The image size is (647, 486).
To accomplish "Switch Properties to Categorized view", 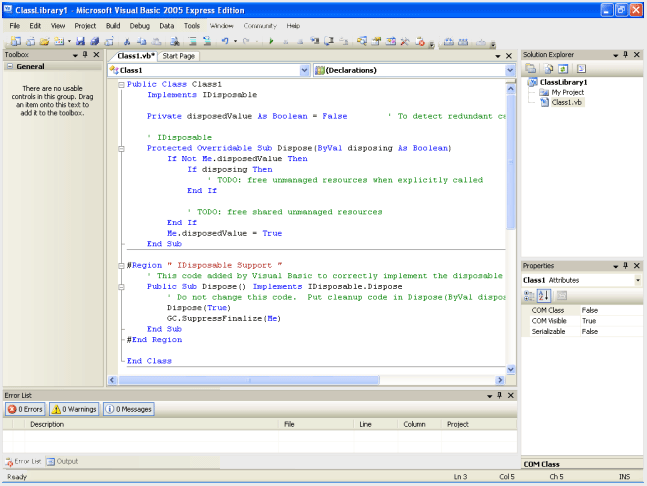I will pyautogui.click(x=530, y=296).
